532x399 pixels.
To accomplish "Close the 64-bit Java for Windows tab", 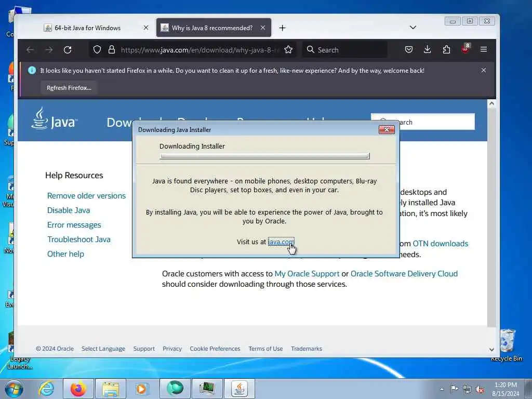I will tap(146, 28).
